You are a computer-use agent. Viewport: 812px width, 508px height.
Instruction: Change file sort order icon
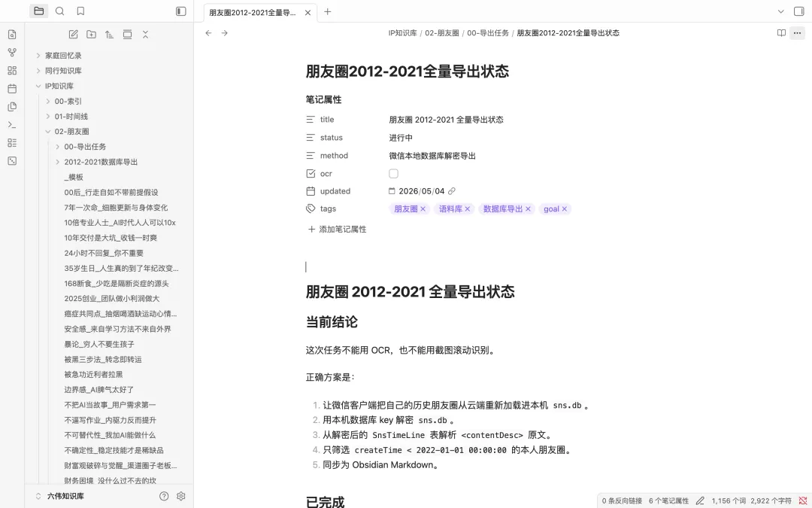pyautogui.click(x=109, y=34)
